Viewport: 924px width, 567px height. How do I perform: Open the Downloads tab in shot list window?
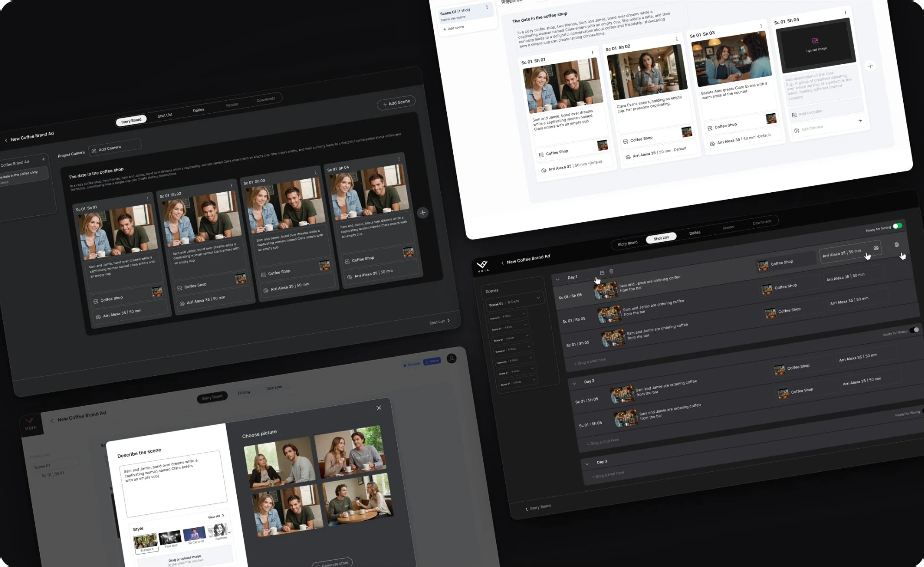pos(762,222)
